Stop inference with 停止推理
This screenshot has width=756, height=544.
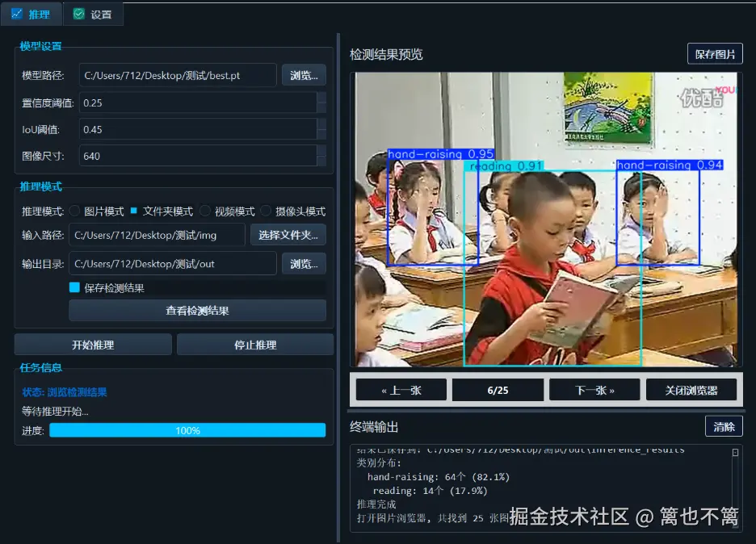coord(254,343)
